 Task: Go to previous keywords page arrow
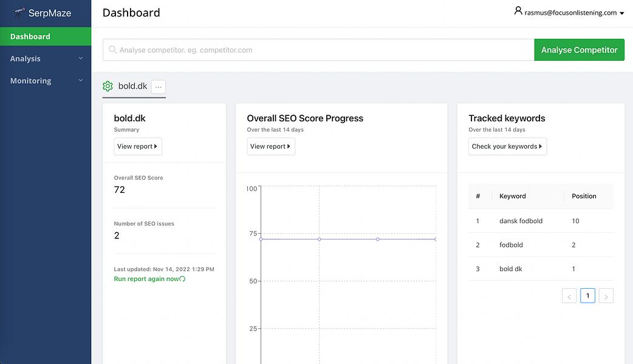tap(569, 296)
